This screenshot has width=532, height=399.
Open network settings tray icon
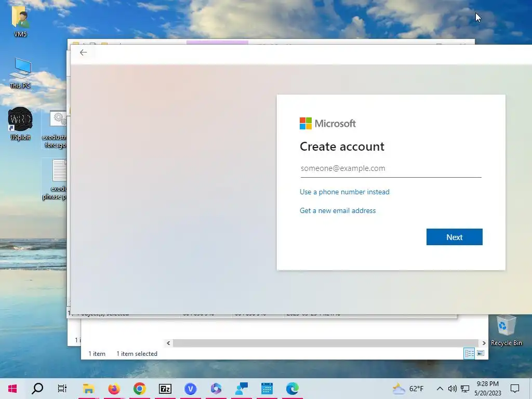465,389
